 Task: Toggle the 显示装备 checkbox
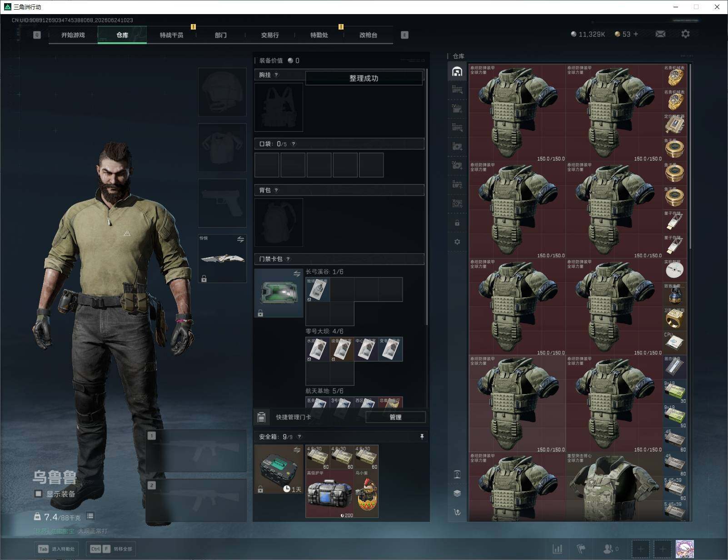[x=38, y=494]
